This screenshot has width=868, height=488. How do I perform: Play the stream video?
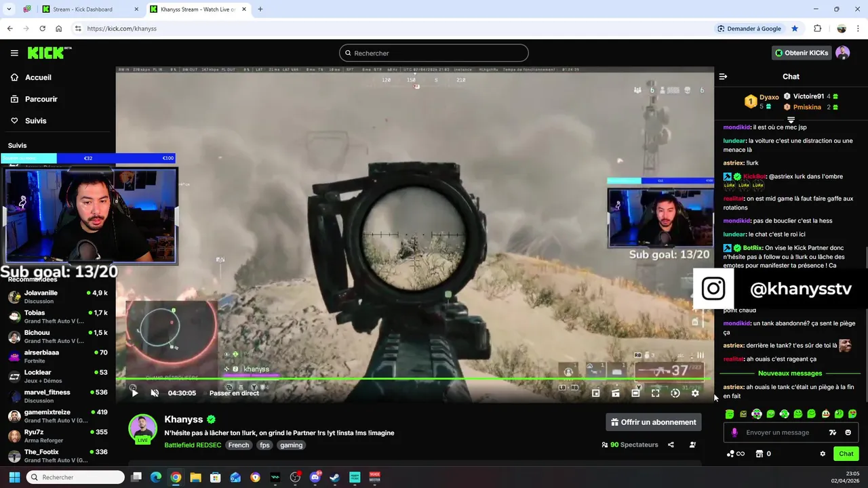[x=134, y=393]
